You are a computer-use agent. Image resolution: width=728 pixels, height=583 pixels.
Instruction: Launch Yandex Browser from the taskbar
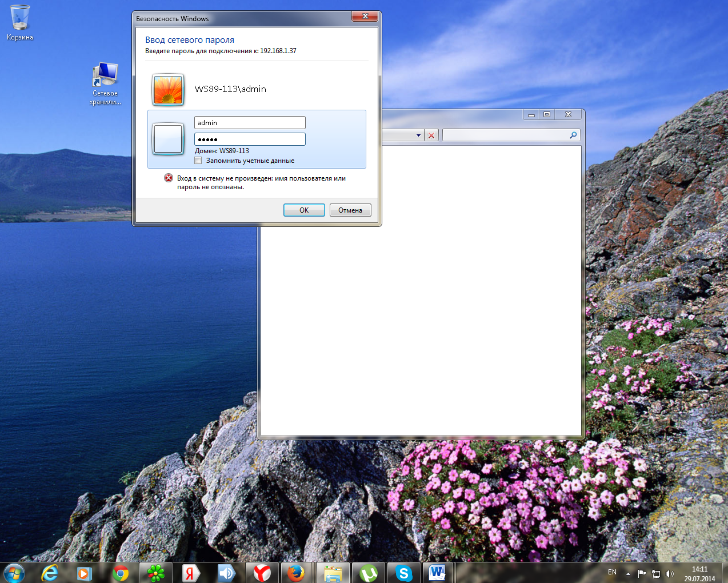tap(262, 573)
